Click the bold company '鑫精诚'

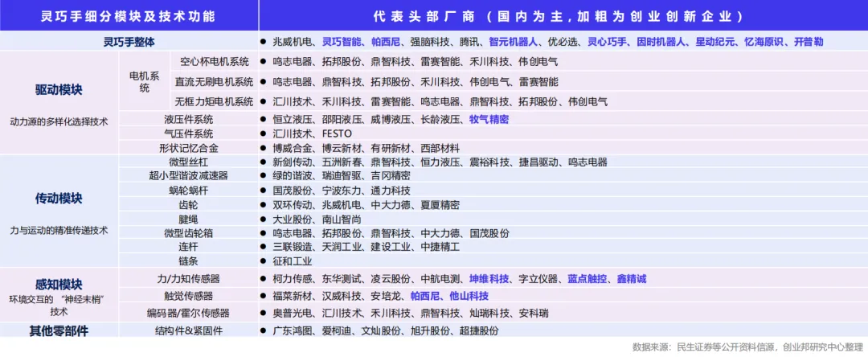632,279
